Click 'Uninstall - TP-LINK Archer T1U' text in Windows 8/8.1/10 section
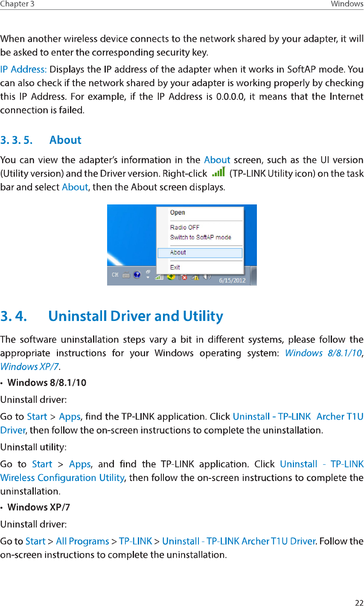This screenshot has width=364, height=606. (298, 417)
